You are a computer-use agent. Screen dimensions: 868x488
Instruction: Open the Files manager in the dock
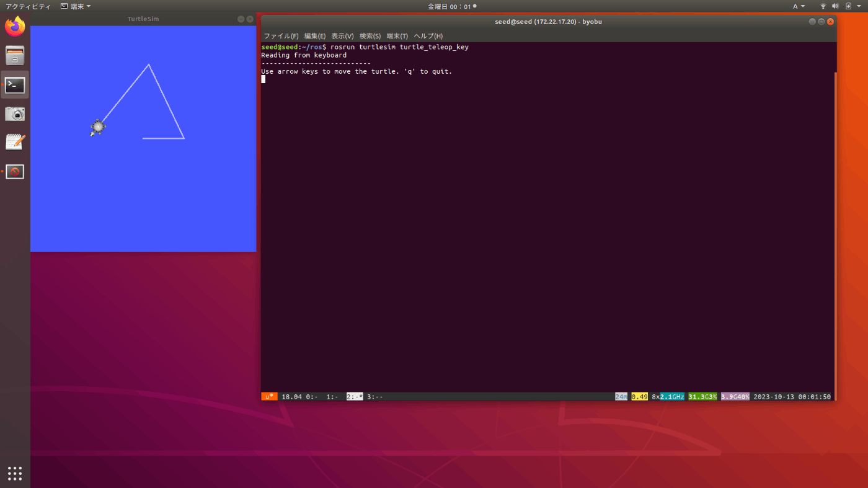[x=15, y=56]
